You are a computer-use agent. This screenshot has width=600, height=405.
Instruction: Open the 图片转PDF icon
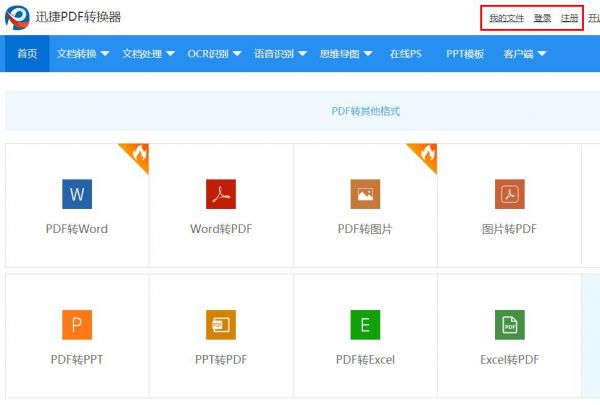tap(510, 194)
